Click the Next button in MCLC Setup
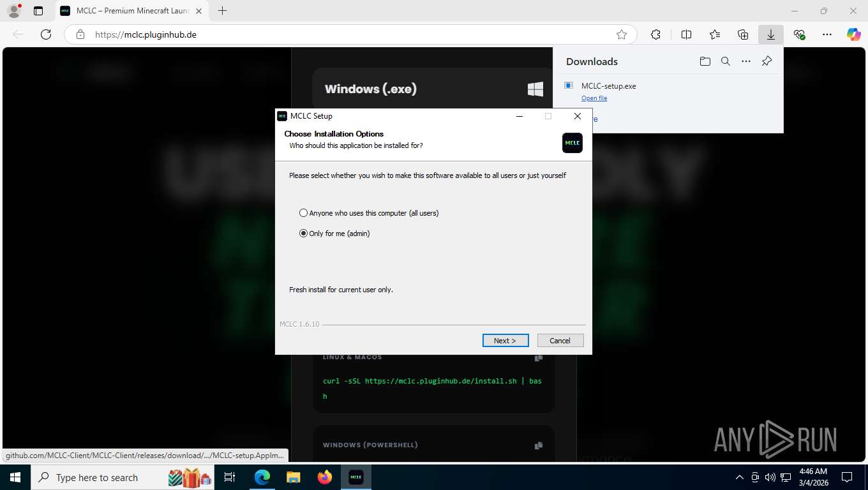Viewport: 868px width, 490px height. click(x=505, y=340)
